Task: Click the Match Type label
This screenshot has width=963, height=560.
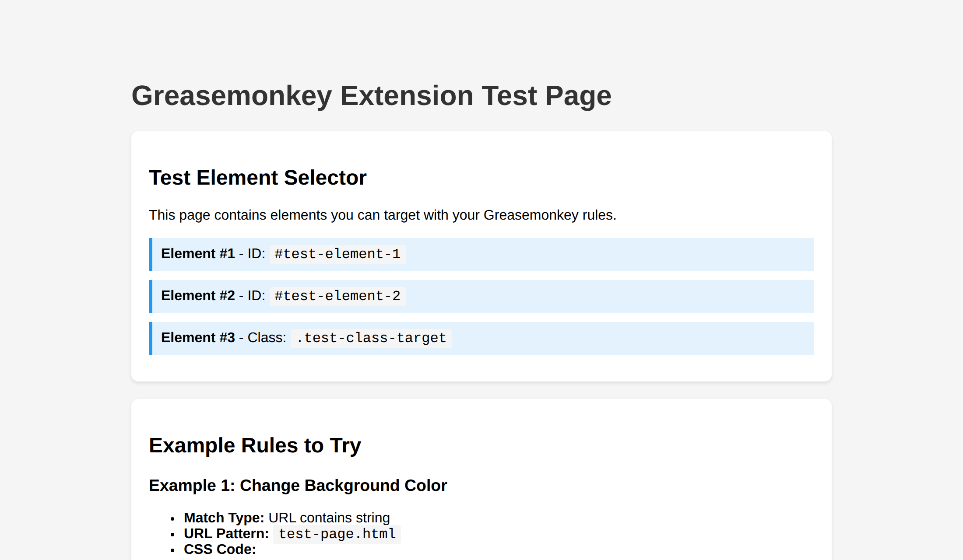Action: pyautogui.click(x=224, y=518)
